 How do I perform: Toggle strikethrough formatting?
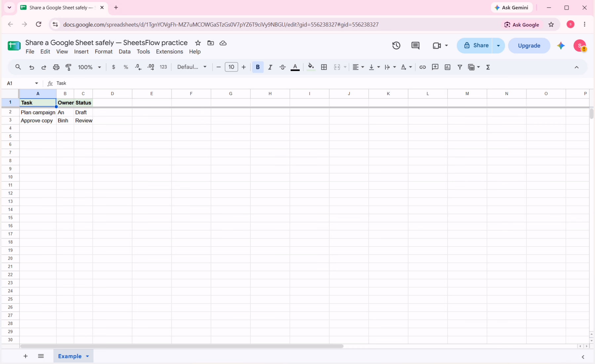click(282, 67)
